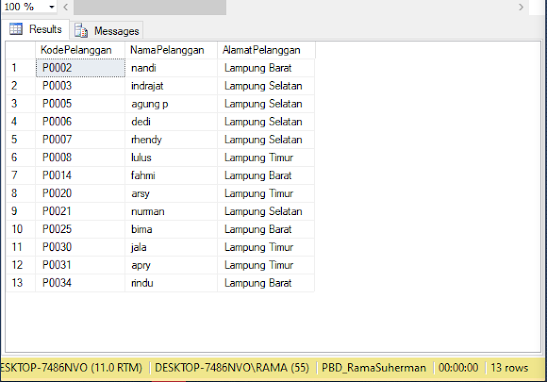Click the name cell jala
The width and height of the screenshot is (547, 382).
171,247
